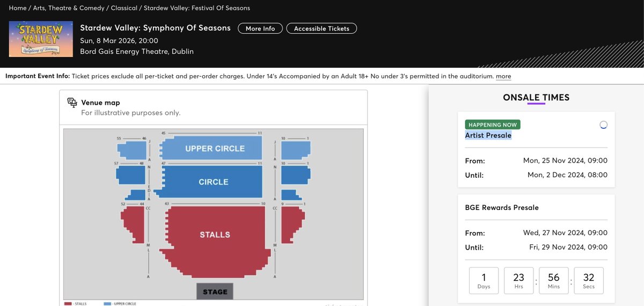644x306 pixels.
Task: Click the More Info button
Action: click(260, 28)
